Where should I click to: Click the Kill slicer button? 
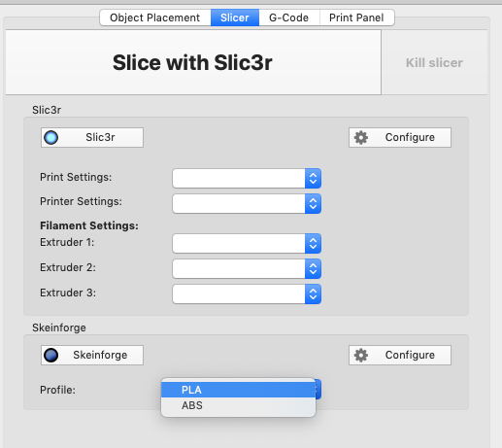434,62
